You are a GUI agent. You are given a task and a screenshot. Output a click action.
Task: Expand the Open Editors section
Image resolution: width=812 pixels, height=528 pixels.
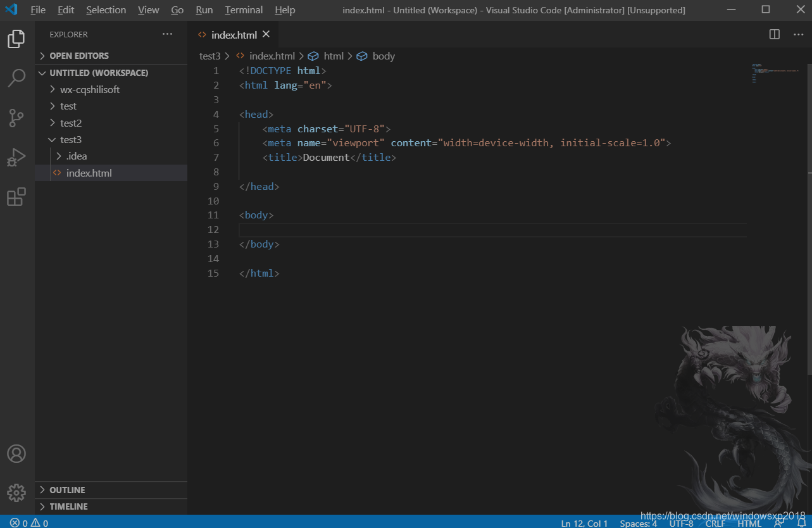(x=78, y=56)
